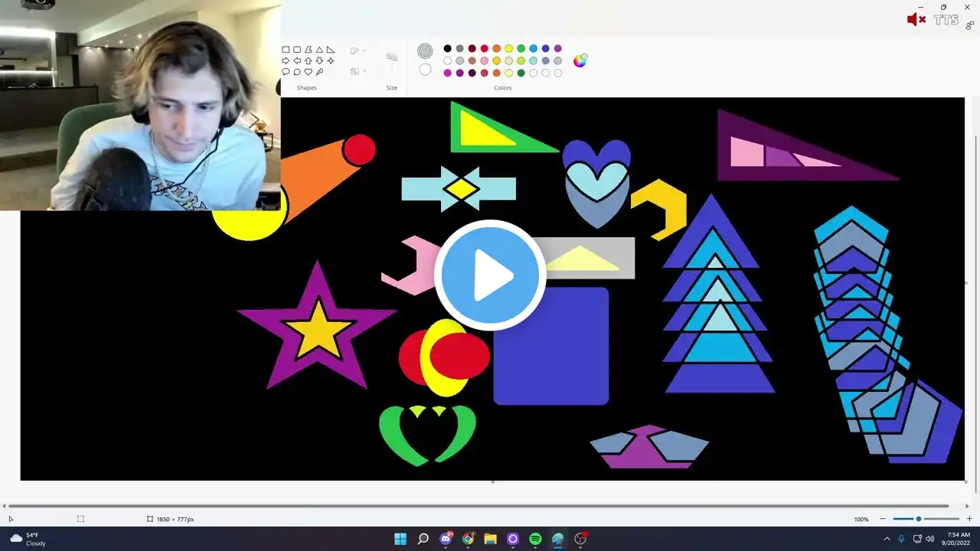Select the Color 2 white swatch
Viewport: 980px width, 551px height.
[x=425, y=70]
